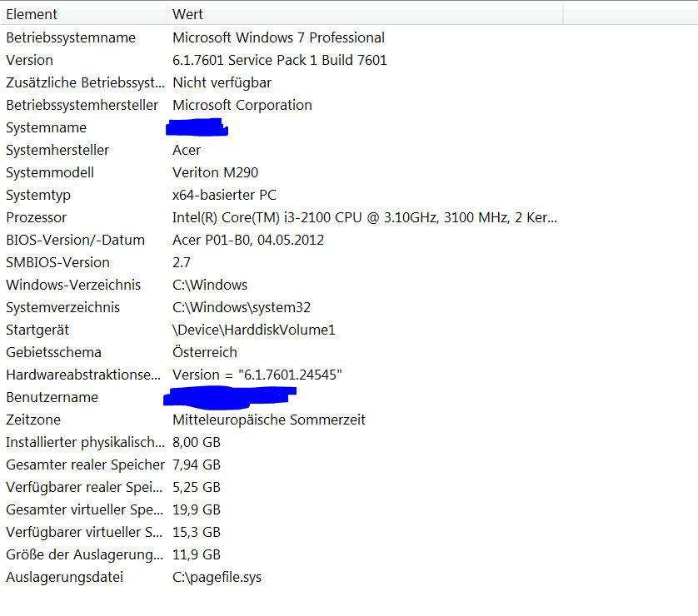The height and width of the screenshot is (616, 698).
Task: Select the 'Größe der Auslagerung...' row label
Action: 85,554
